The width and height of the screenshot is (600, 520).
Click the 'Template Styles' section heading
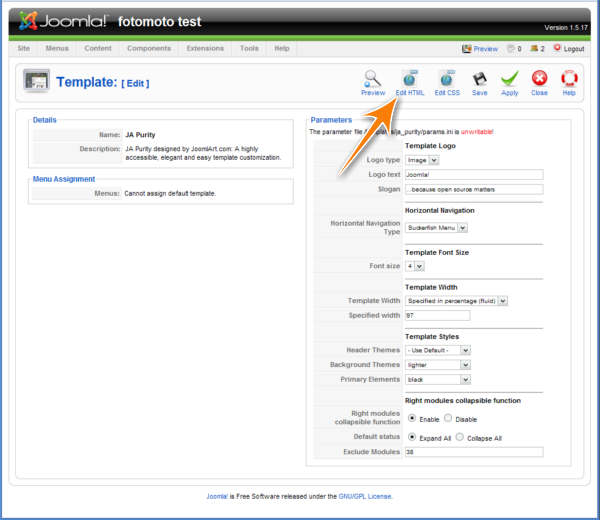click(432, 336)
